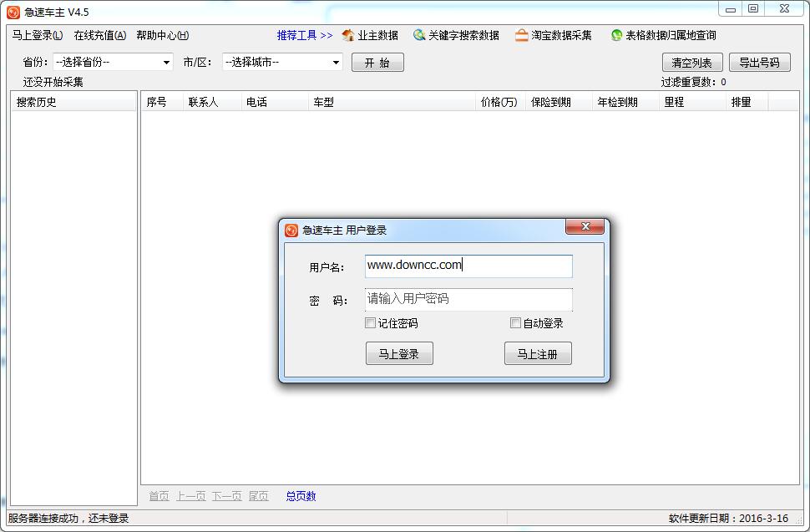This screenshot has width=810, height=532.
Task: Sort by the 车型 column header
Action: coord(392,102)
